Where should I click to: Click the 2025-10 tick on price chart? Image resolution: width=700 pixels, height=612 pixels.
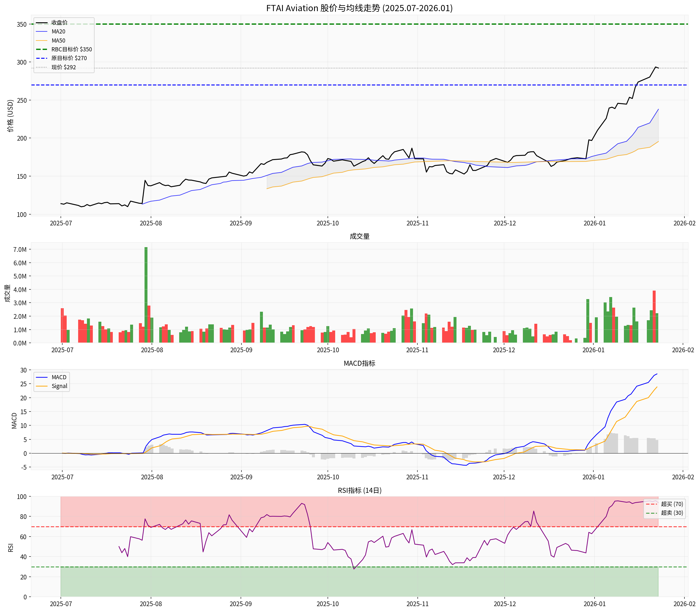tap(328, 223)
